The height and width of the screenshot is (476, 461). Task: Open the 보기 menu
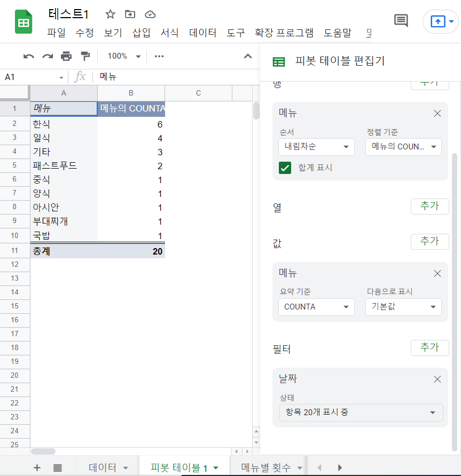pos(113,33)
